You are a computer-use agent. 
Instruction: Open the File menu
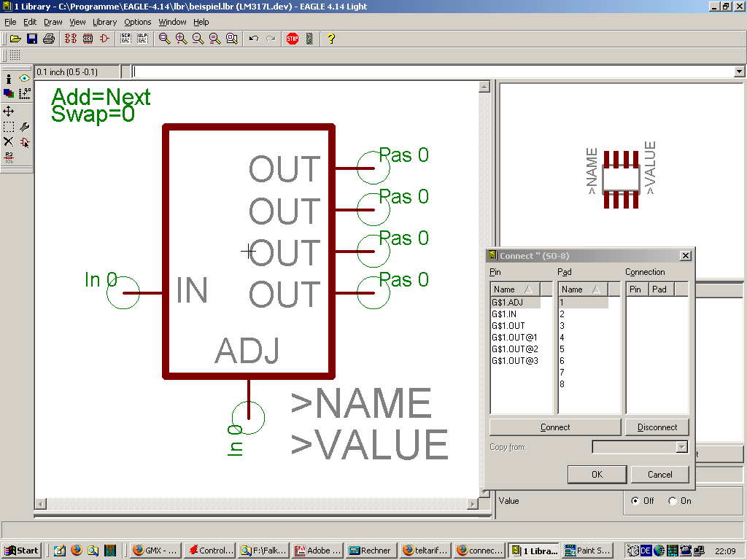point(10,22)
